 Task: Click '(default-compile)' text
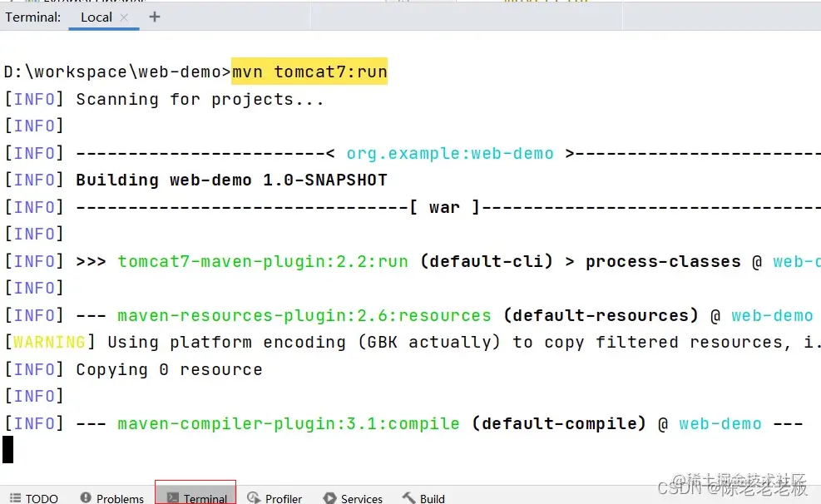coord(559,423)
